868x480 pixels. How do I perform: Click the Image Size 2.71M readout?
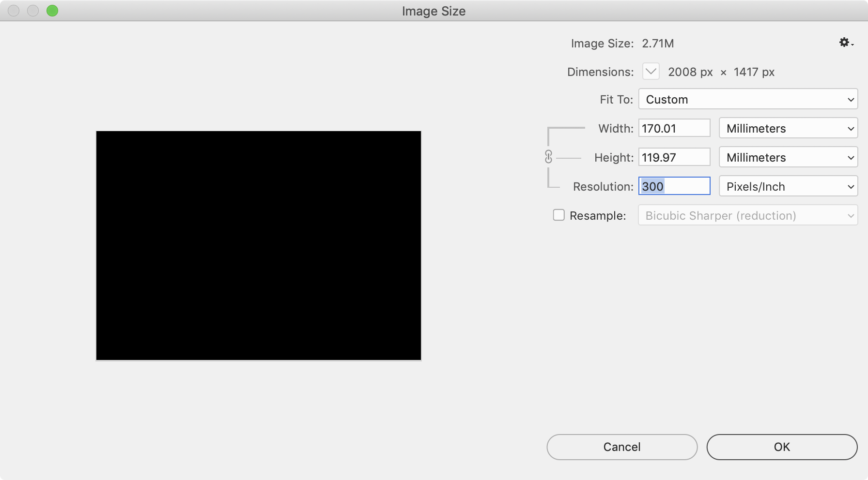tap(657, 44)
